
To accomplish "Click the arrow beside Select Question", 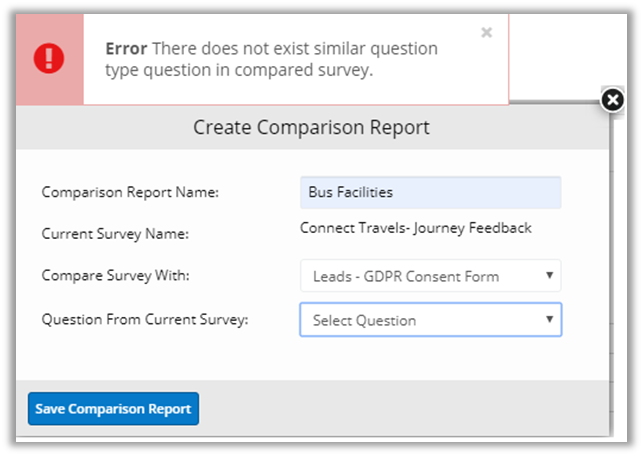I will 549,320.
